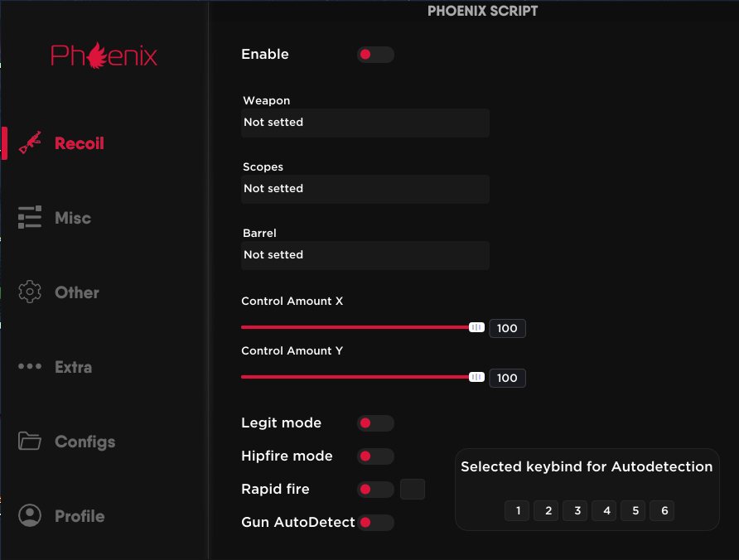Screen dimensions: 739x560
Task: Click the Recoil rifle icon in sidebar
Action: coord(30,142)
